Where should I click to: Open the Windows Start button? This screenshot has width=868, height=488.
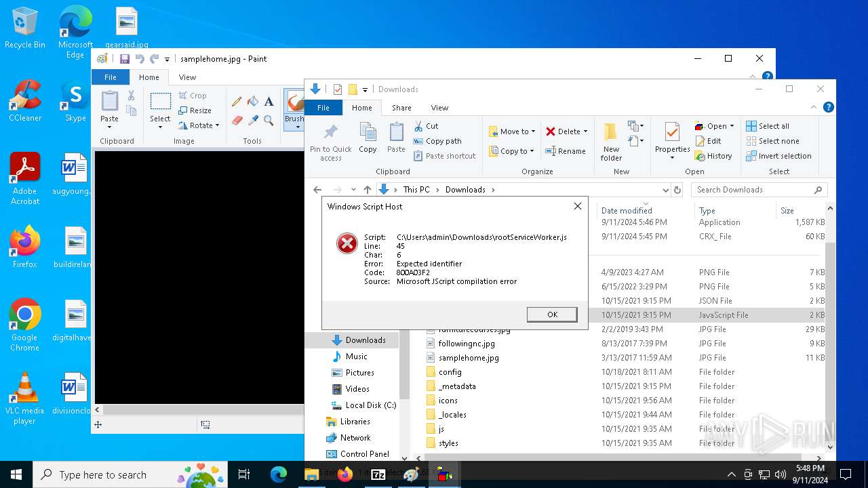coord(16,474)
